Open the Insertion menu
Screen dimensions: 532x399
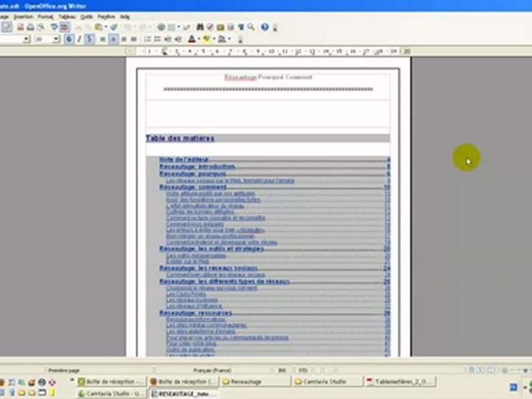[23, 17]
